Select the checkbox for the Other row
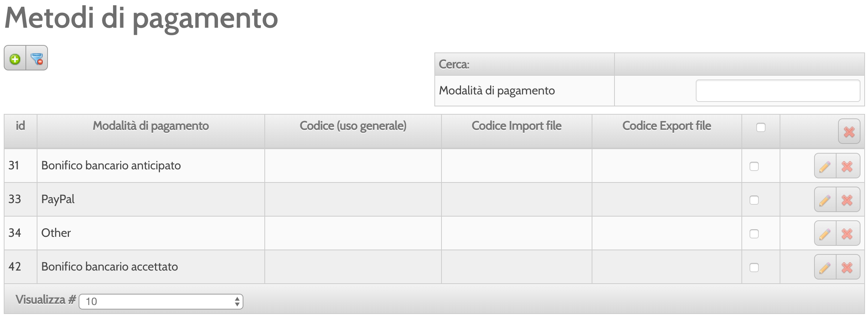The image size is (868, 317). [x=754, y=234]
